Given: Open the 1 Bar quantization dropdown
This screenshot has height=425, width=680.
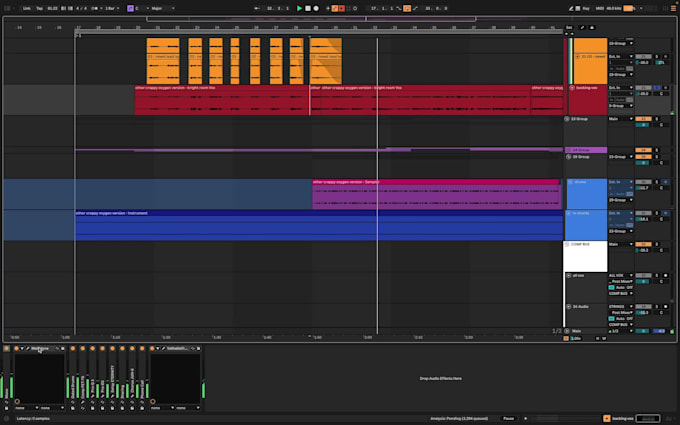Looking at the screenshot, I should coord(112,8).
